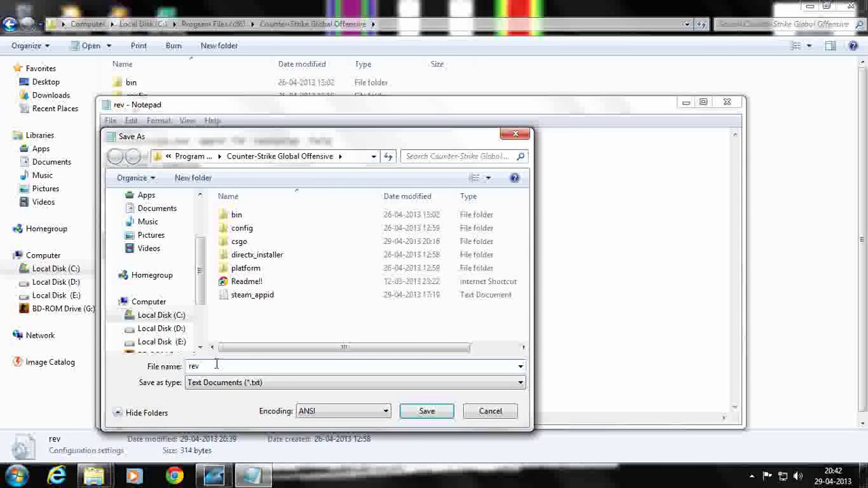
Task: Open Organize menu in Save As dialog
Action: [136, 178]
